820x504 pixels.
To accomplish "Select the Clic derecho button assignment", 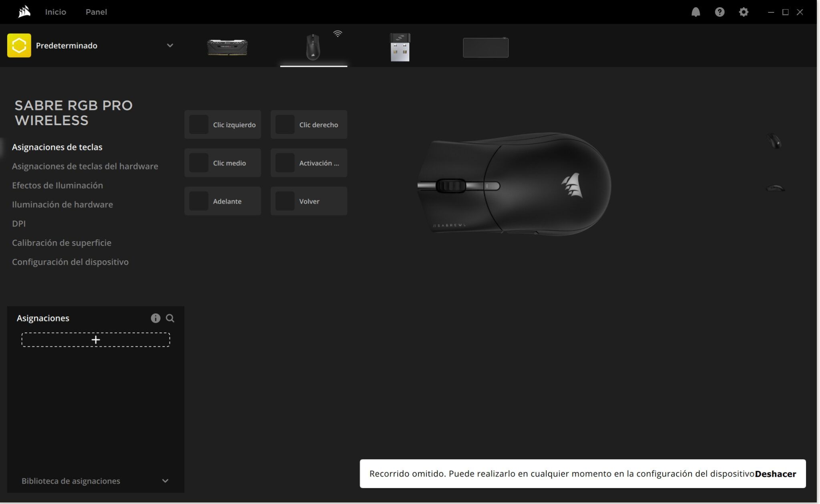I will tap(309, 125).
